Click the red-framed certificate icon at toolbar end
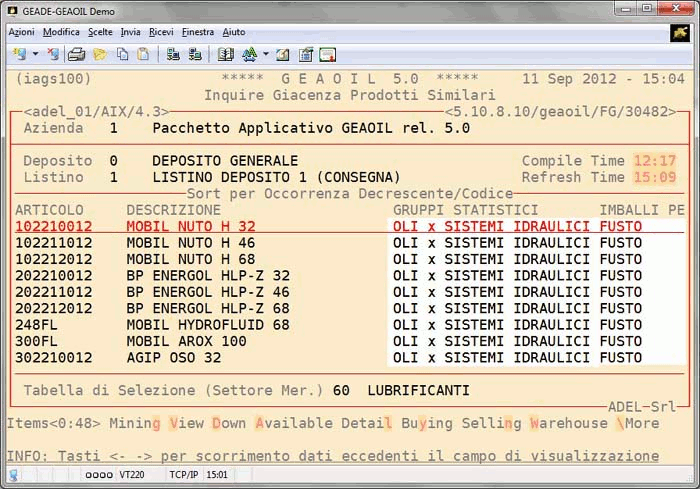This screenshot has width=700, height=489. click(327, 54)
